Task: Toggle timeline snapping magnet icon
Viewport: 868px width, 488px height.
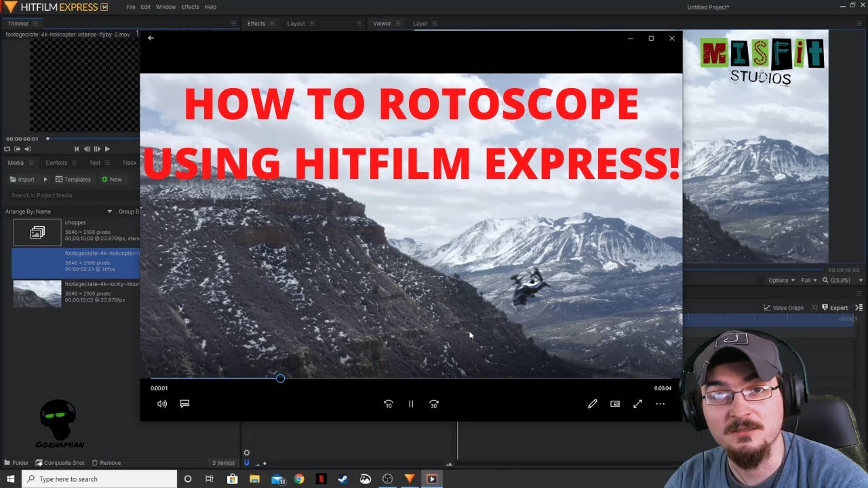Action: (x=247, y=463)
